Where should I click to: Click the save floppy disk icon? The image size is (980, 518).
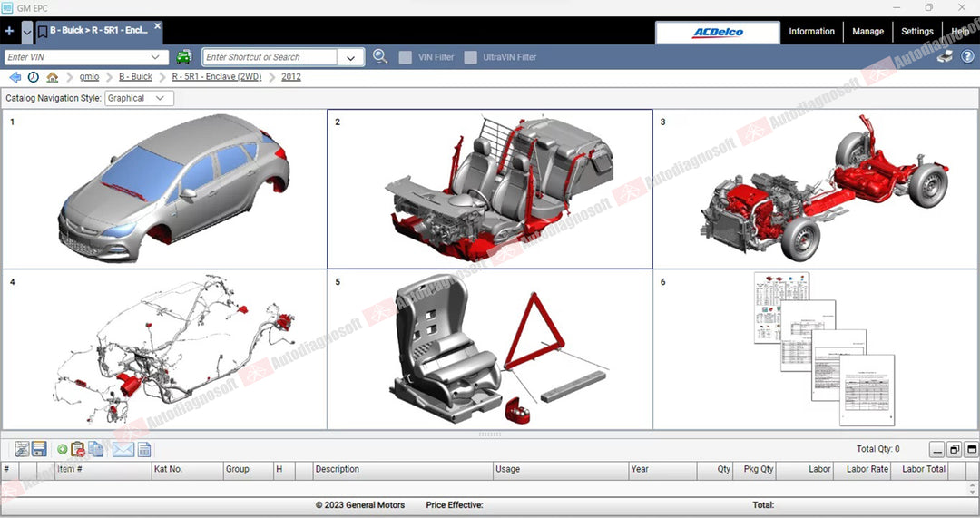pyautogui.click(x=39, y=449)
